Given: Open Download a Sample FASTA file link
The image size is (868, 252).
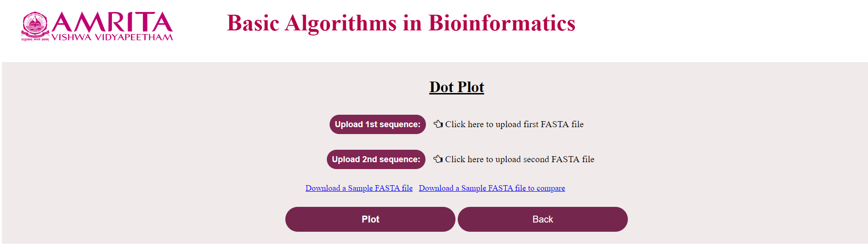Looking at the screenshot, I should 359,188.
